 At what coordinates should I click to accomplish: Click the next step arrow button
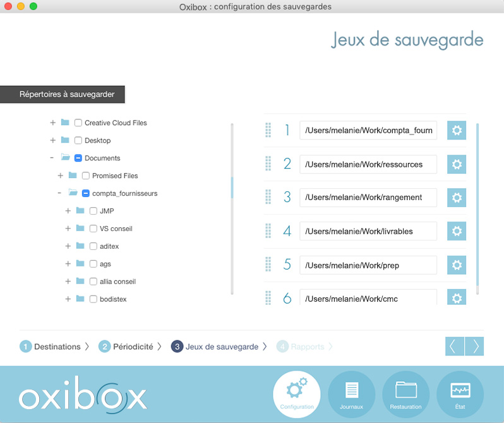(x=474, y=347)
